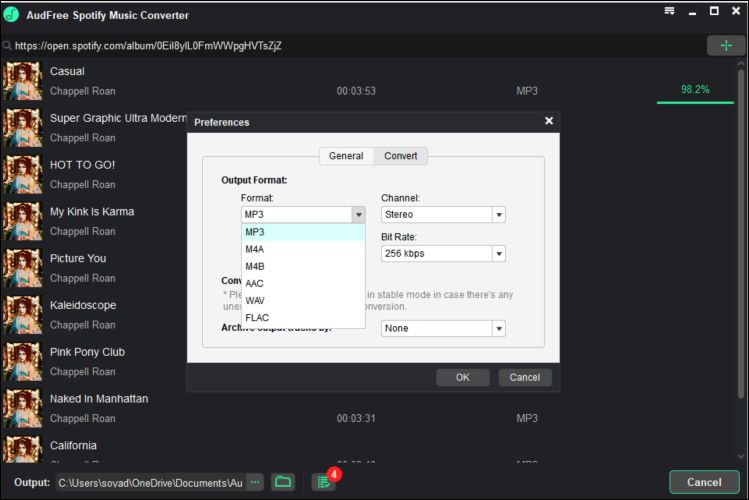
Task: Click the AudFree app logo
Action: [11, 15]
